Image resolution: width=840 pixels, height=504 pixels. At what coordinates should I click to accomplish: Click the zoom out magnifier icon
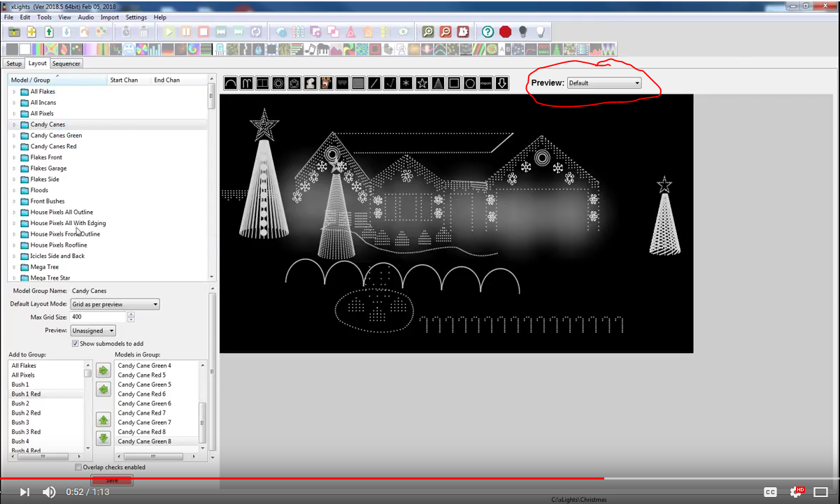click(446, 32)
